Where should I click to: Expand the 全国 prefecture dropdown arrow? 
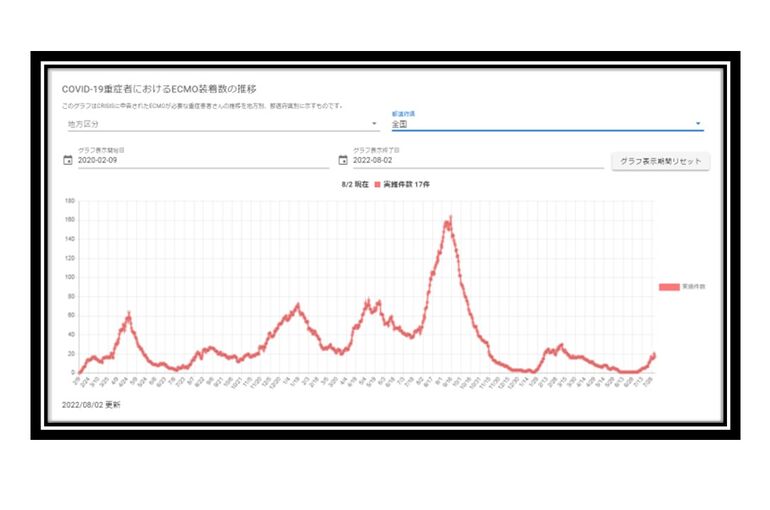[698, 124]
